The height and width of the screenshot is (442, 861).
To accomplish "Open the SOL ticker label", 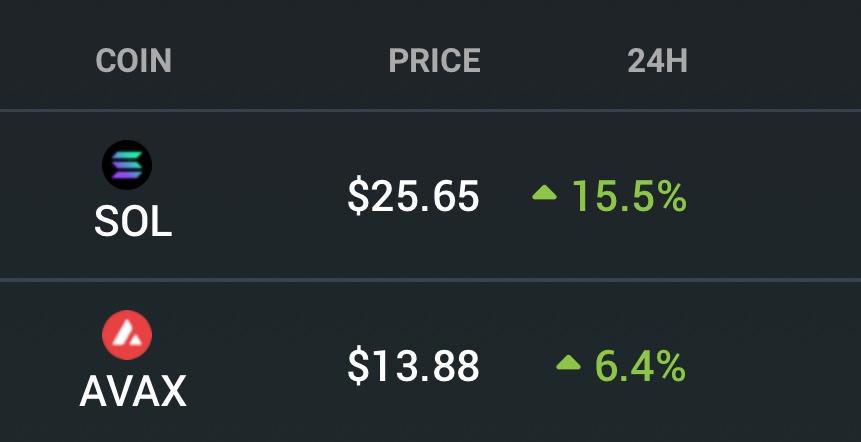I will (133, 222).
